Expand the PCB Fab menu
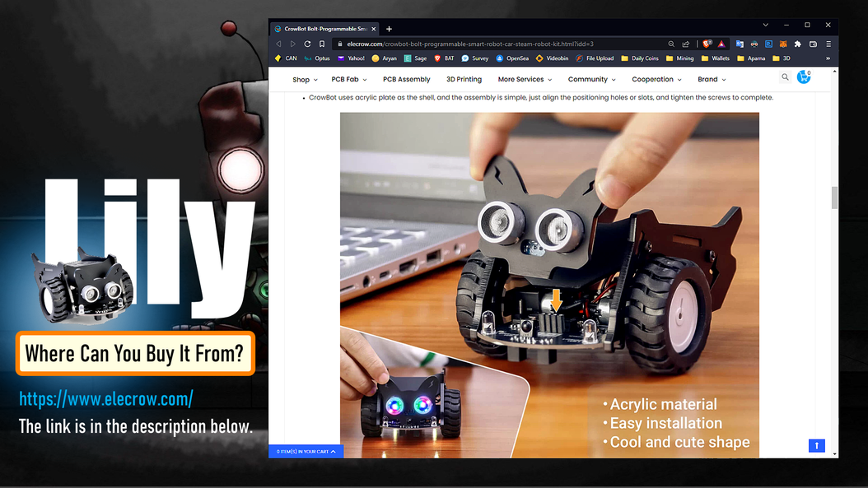The width and height of the screenshot is (868, 488). (x=348, y=80)
